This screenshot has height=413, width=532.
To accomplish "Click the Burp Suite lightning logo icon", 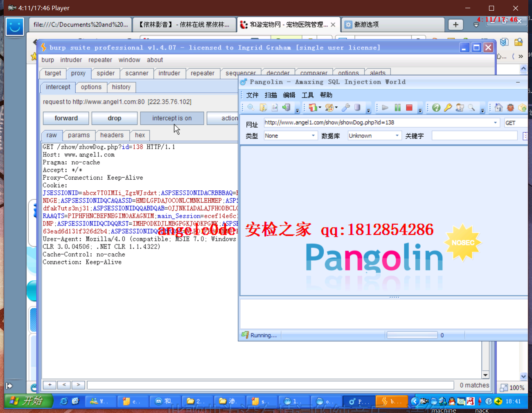I will click(x=43, y=47).
